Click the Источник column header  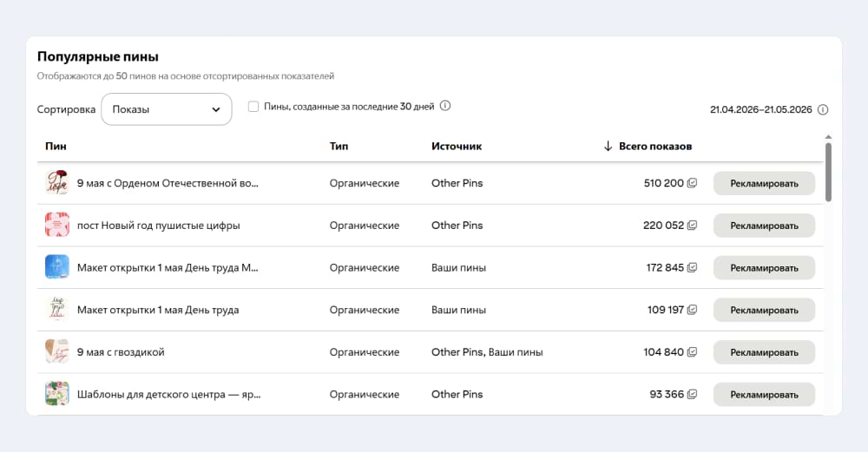point(457,146)
